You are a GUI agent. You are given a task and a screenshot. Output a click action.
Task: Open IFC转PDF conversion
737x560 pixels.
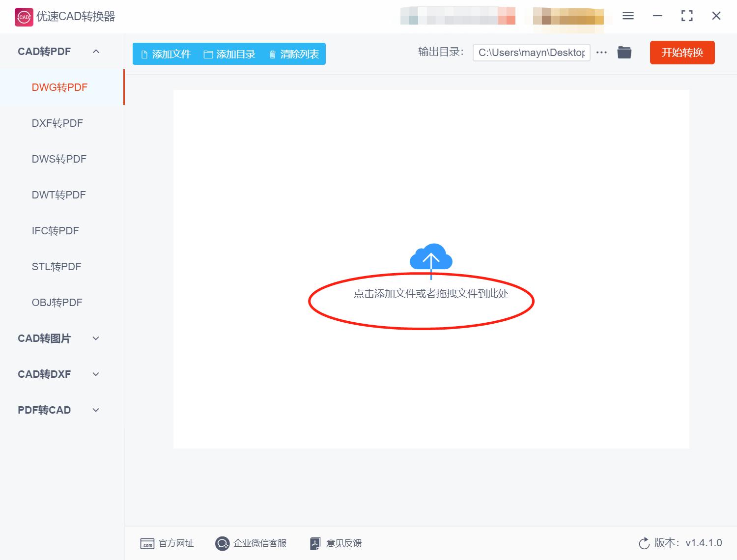click(55, 230)
